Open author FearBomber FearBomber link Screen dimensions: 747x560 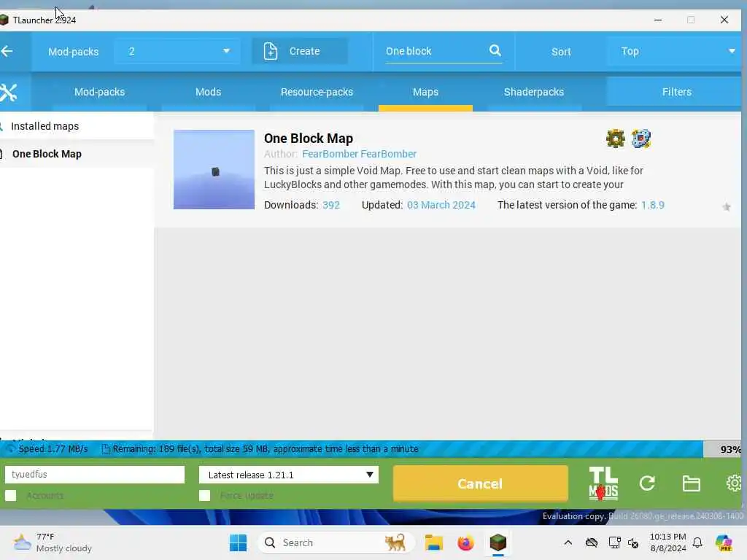point(359,154)
